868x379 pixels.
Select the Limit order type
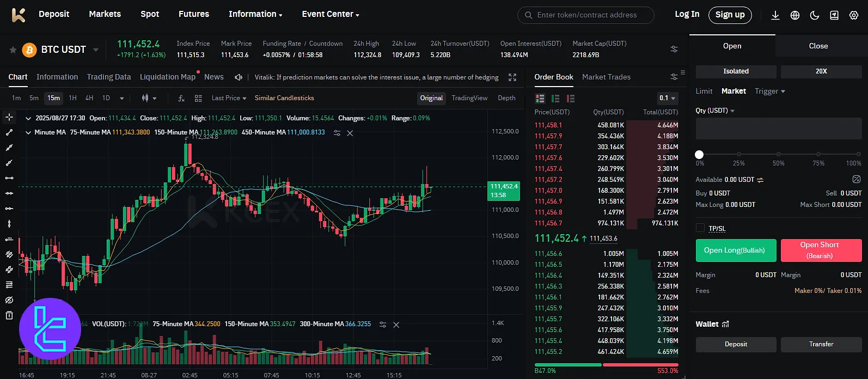tap(704, 91)
